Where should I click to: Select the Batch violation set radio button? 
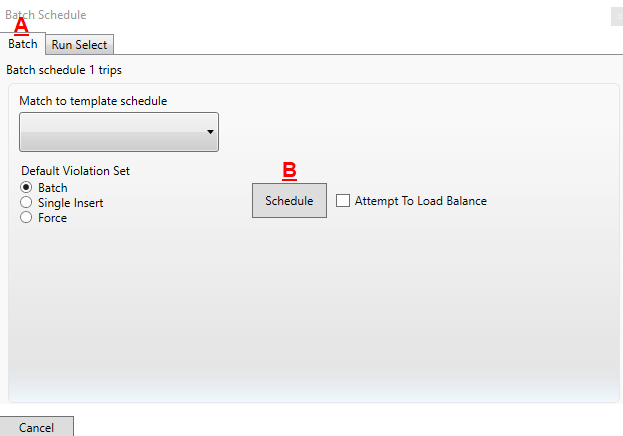26,187
